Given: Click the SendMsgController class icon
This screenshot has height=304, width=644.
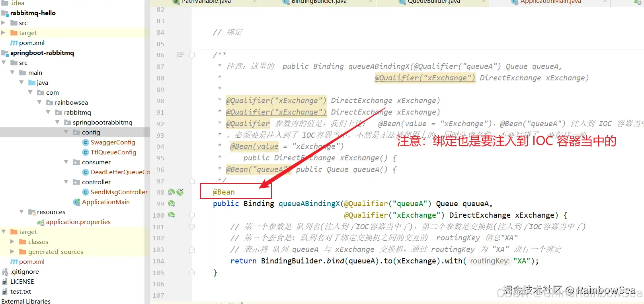Looking at the screenshot, I should (85, 192).
